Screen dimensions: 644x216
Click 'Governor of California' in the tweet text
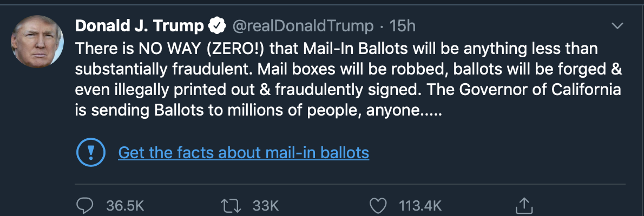coord(547,90)
